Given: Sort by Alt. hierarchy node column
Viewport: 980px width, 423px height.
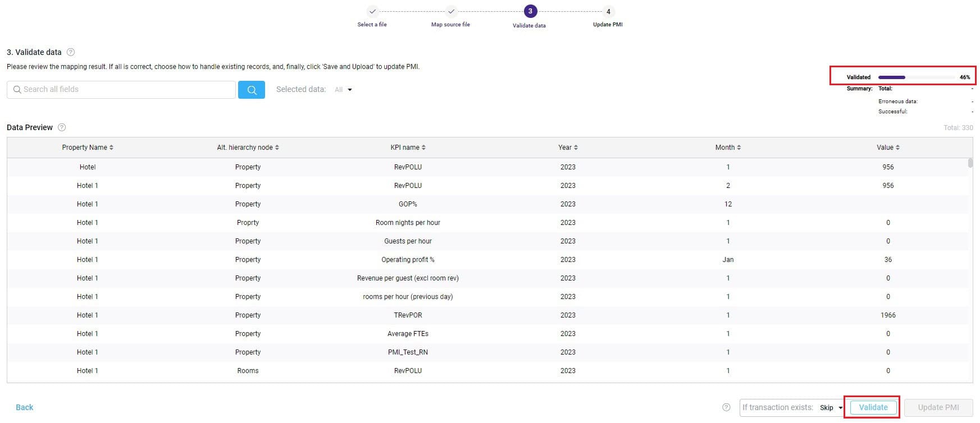Looking at the screenshot, I should [x=248, y=148].
